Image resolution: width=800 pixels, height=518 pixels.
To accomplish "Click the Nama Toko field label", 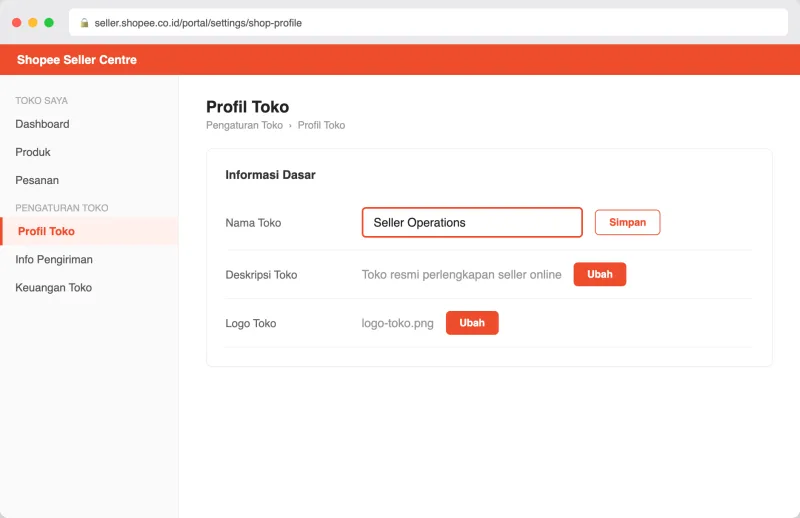I will tap(253, 223).
